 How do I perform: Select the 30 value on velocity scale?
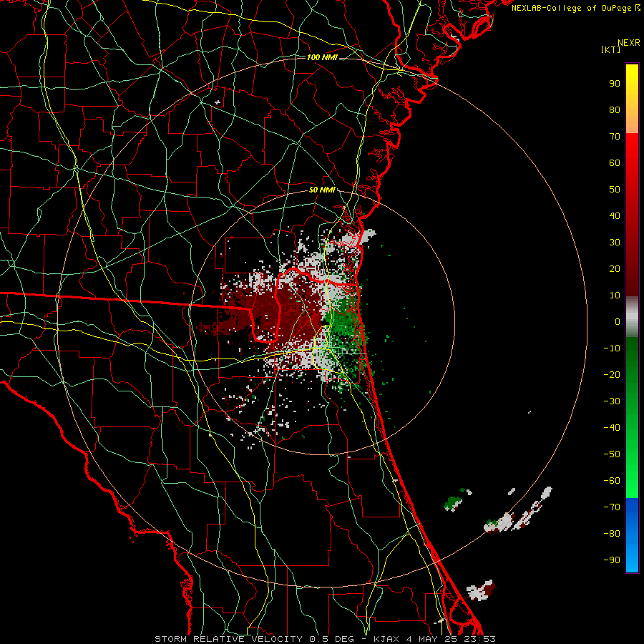coord(615,243)
